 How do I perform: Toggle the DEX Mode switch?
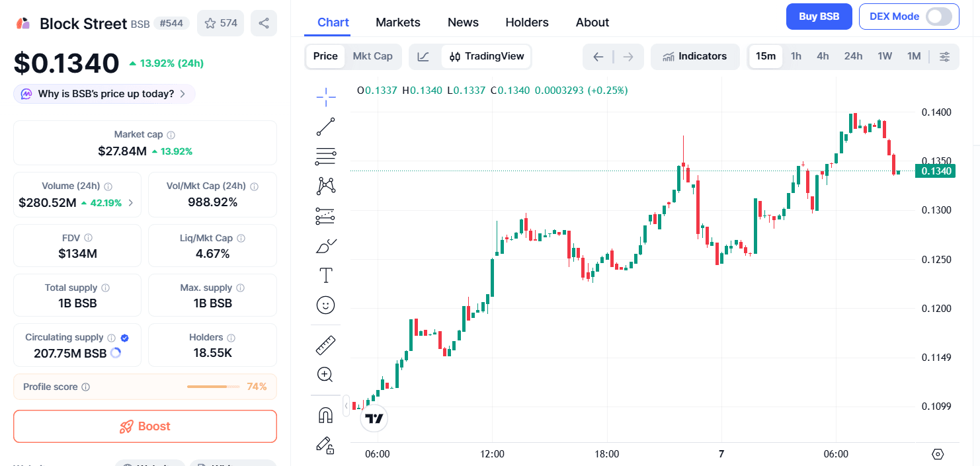(938, 17)
